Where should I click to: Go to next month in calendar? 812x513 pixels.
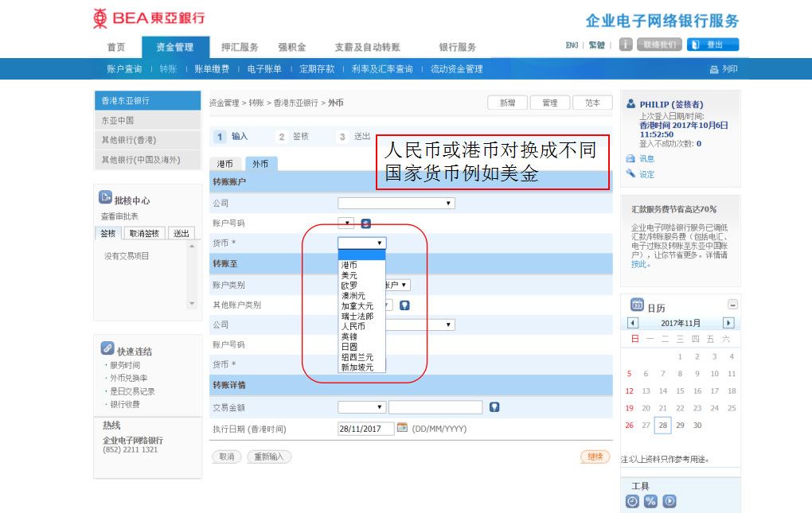point(728,323)
